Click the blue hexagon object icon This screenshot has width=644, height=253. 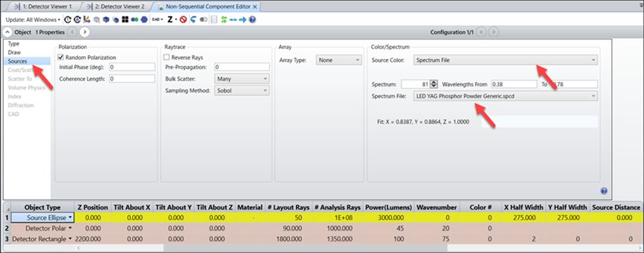[x=144, y=19]
